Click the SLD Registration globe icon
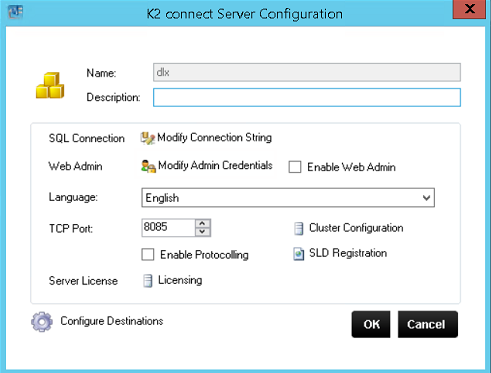Image resolution: width=491 pixels, height=373 pixels. 299,254
